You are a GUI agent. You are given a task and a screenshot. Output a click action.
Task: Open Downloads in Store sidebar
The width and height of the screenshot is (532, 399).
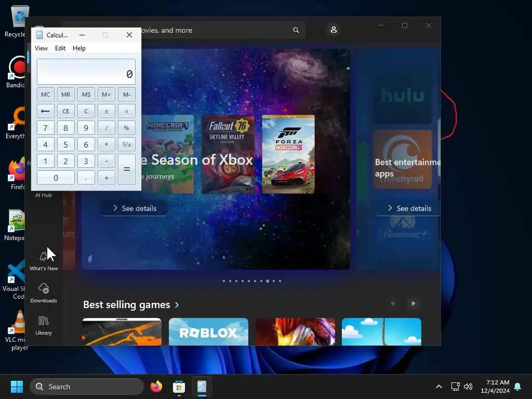tap(44, 293)
